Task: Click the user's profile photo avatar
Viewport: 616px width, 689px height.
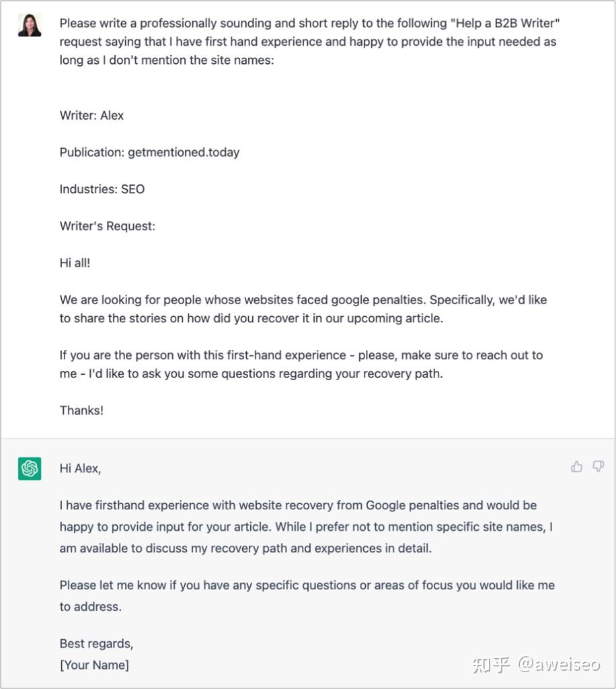Action: click(x=30, y=25)
